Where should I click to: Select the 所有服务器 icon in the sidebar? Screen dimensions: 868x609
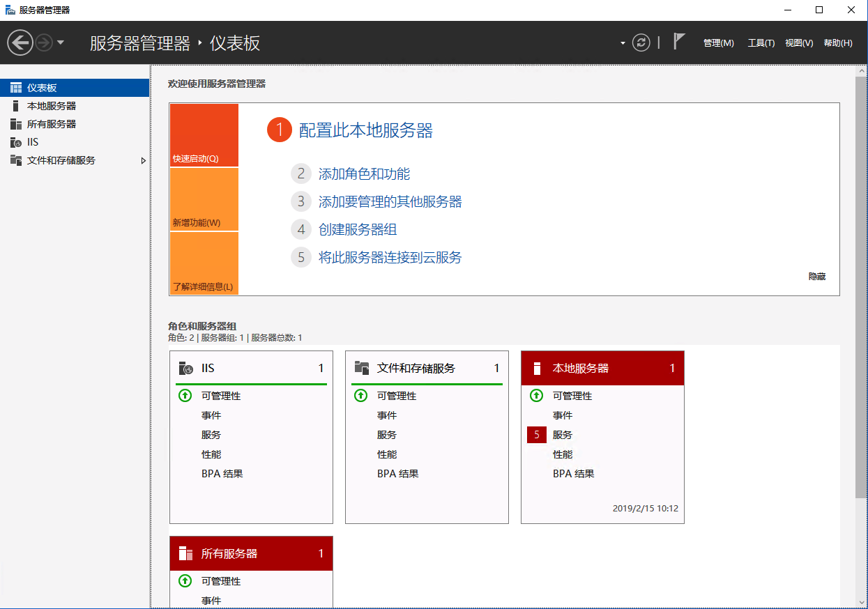[x=16, y=124]
